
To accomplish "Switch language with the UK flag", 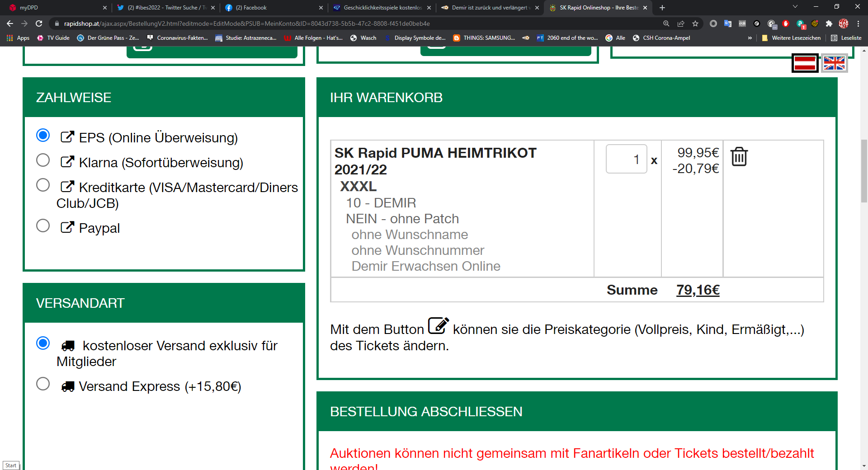I will (834, 63).
